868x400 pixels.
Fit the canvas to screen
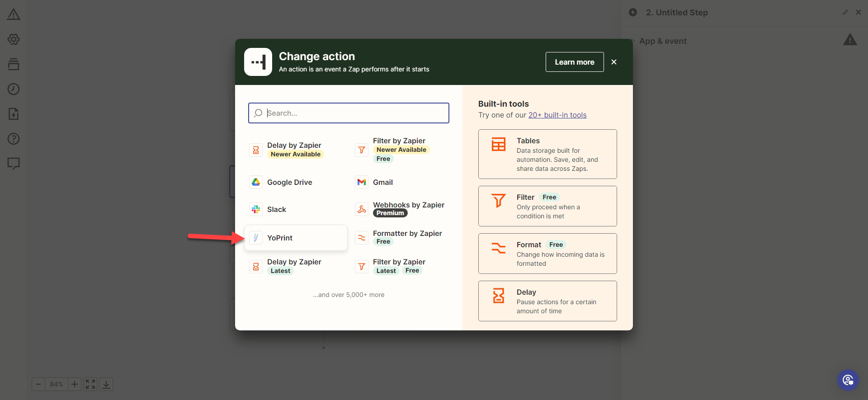coord(90,384)
